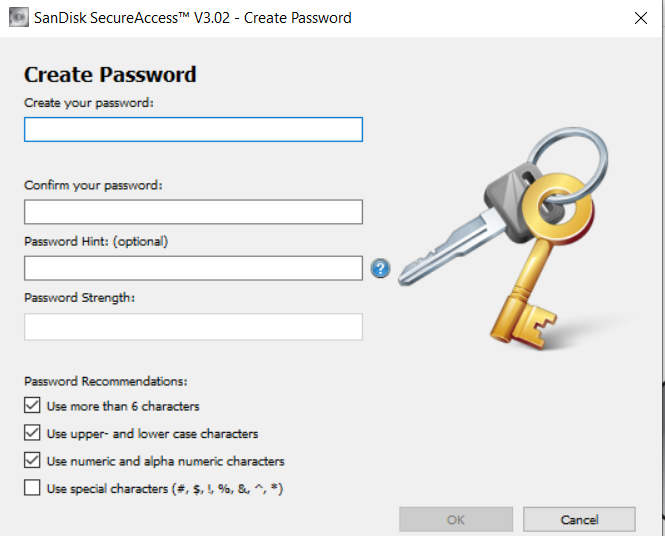665x536 pixels.
Task: Close the Create Password window
Action: pyautogui.click(x=641, y=18)
